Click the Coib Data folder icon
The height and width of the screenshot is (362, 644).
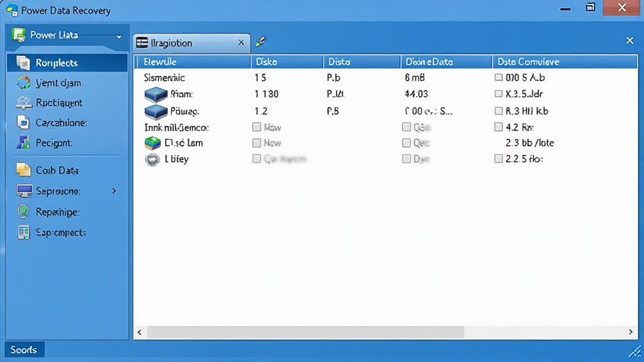pos(23,170)
